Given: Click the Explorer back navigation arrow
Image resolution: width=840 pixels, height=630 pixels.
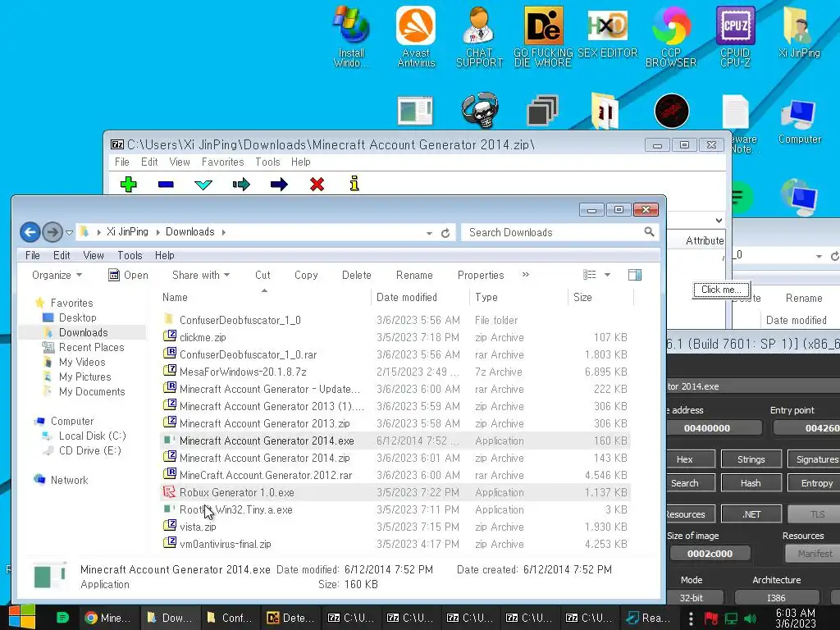Looking at the screenshot, I should [x=30, y=232].
